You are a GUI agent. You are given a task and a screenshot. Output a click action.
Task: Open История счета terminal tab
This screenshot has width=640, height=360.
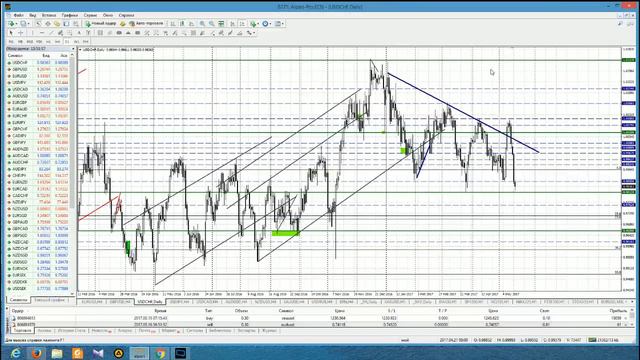pos(71,331)
